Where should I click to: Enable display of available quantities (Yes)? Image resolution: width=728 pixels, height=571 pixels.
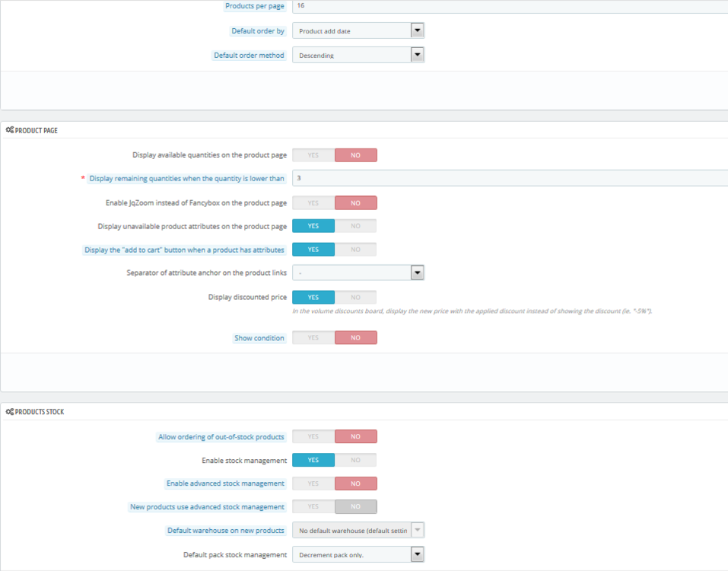(313, 155)
